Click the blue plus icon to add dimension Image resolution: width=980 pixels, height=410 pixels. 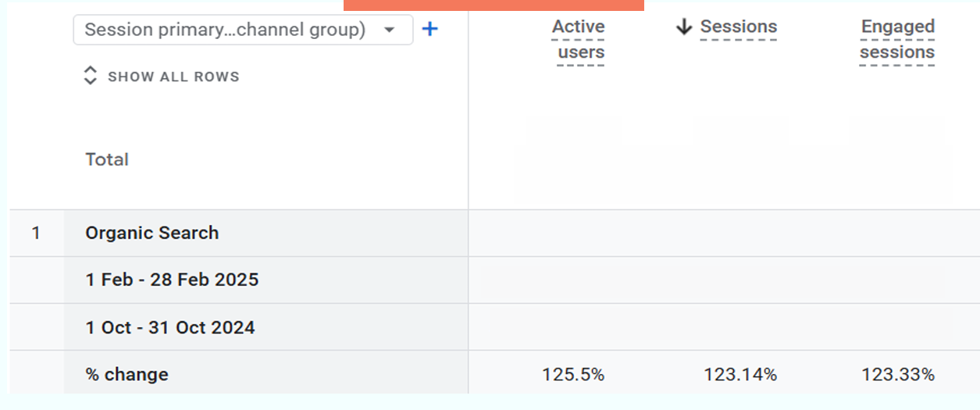[429, 30]
